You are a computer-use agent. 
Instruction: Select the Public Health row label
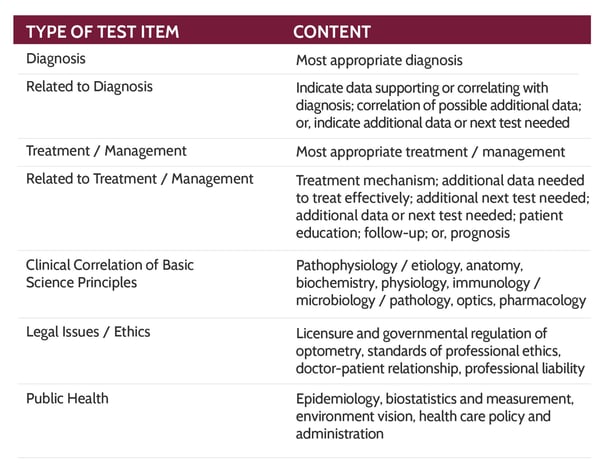(67, 399)
